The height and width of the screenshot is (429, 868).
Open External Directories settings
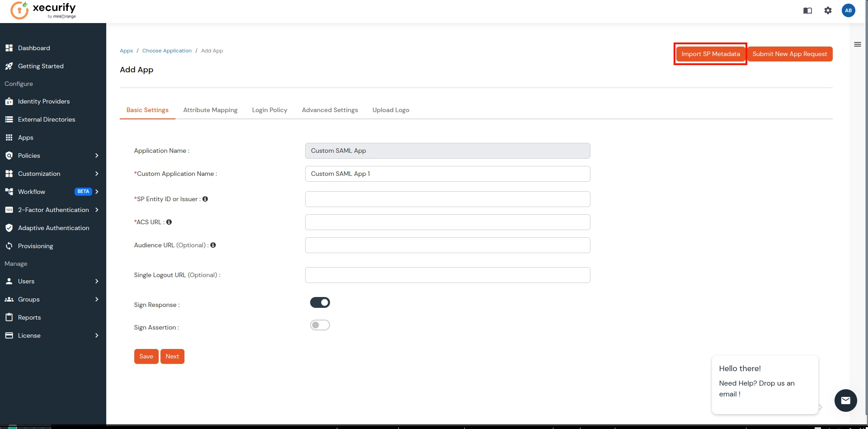[46, 119]
